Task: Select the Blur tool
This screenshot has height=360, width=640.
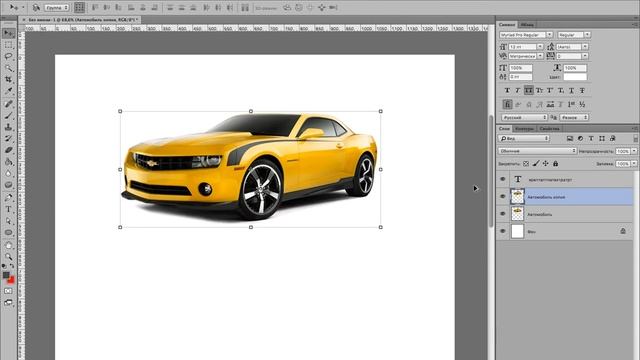Action: click(9, 173)
